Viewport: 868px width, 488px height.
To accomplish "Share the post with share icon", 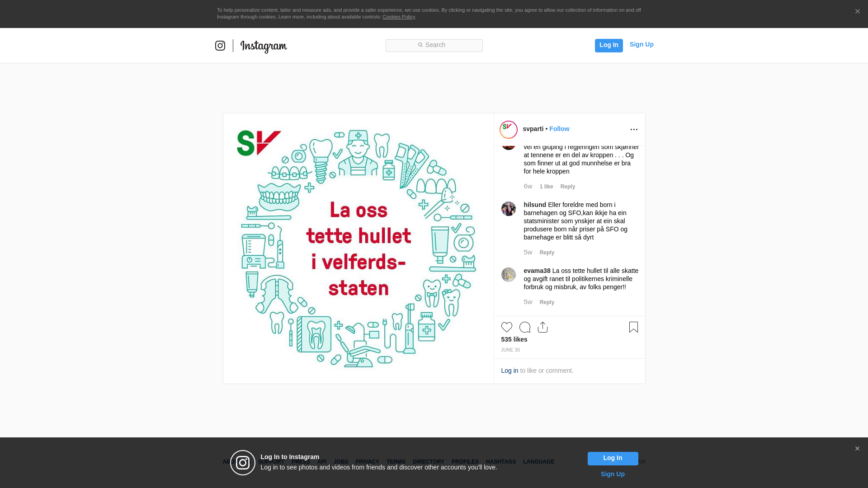I will [x=543, y=327].
